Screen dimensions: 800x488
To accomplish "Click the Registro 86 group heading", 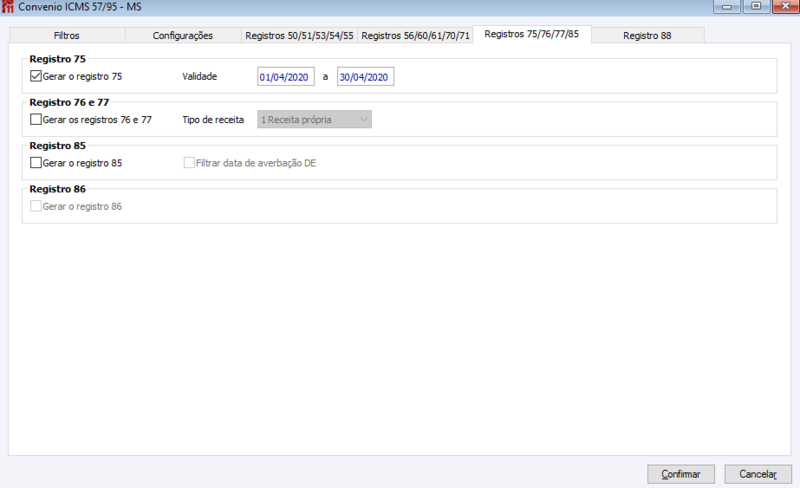I will [58, 189].
